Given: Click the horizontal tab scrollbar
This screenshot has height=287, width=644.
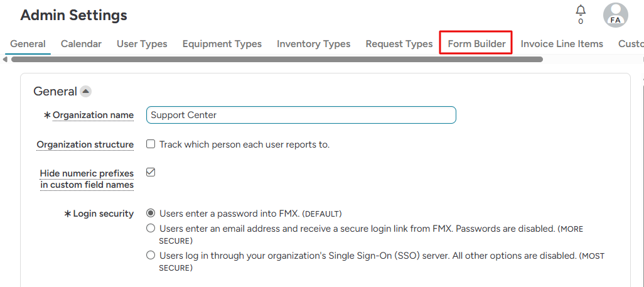Looking at the screenshot, I should tap(276, 60).
